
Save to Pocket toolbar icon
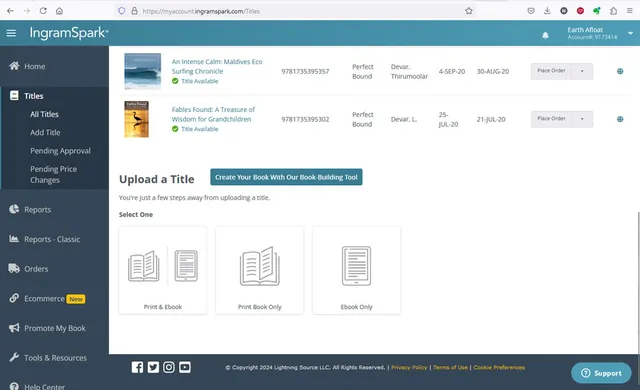(x=531, y=11)
